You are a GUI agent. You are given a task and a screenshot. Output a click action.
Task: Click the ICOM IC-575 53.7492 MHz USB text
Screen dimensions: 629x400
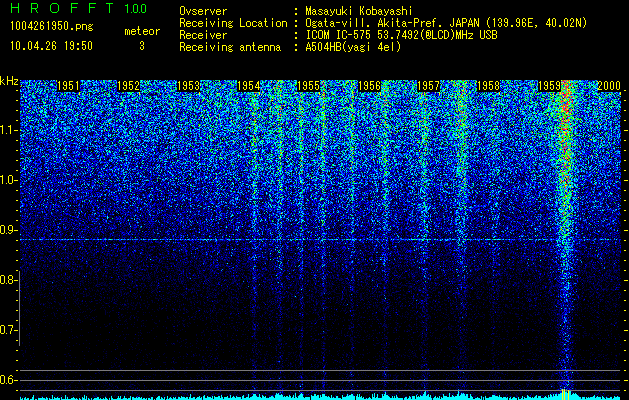point(401,35)
